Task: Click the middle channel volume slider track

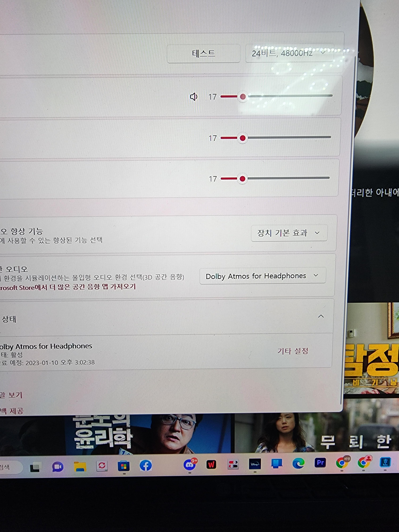Action: (276, 138)
